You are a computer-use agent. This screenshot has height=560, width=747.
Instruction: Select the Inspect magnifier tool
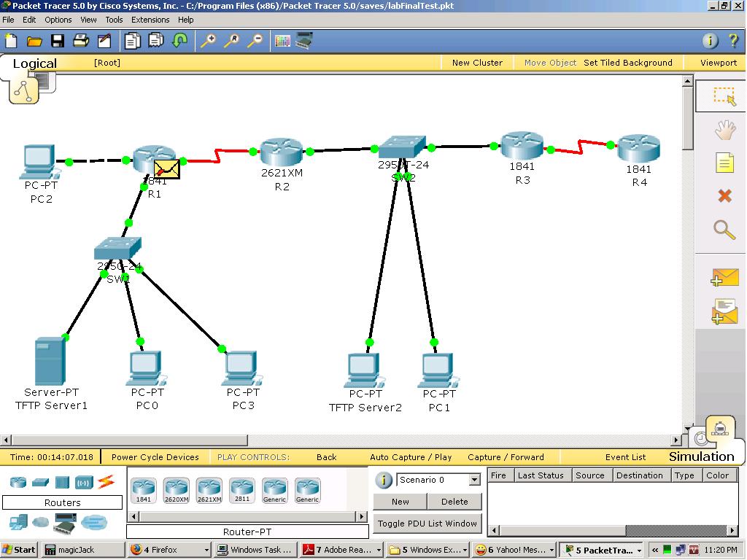pyautogui.click(x=724, y=230)
